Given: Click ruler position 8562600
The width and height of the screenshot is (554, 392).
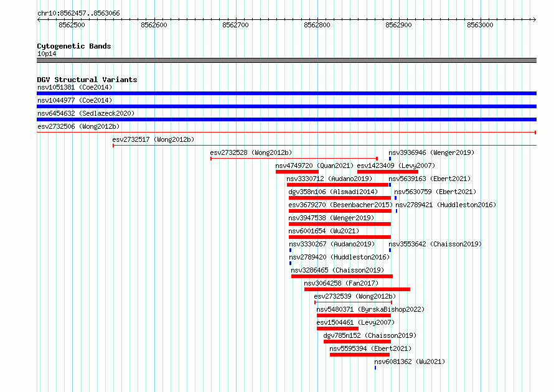Looking at the screenshot, I should [154, 25].
